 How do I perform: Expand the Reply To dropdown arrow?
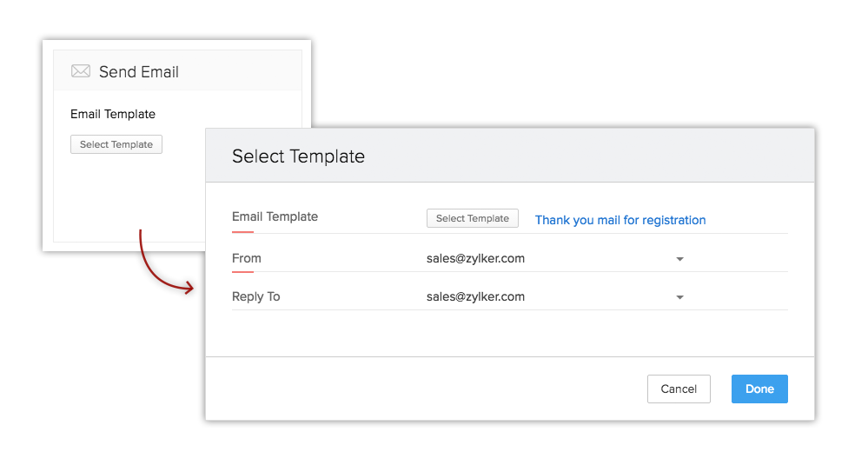coord(679,297)
